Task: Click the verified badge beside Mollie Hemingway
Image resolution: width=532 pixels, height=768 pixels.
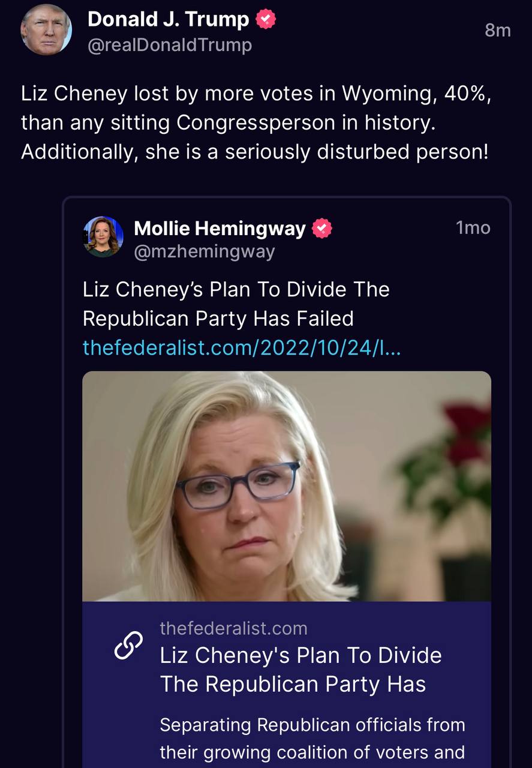Action: click(323, 228)
